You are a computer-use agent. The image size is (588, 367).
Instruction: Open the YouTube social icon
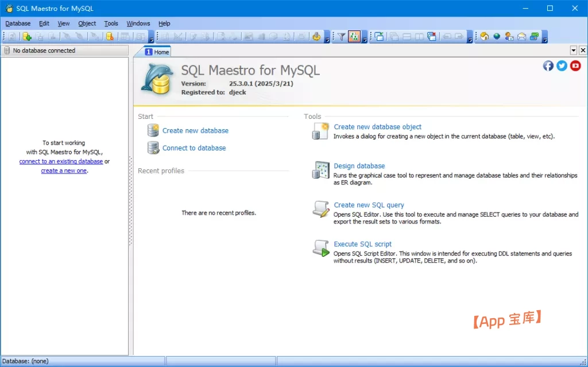[575, 65]
